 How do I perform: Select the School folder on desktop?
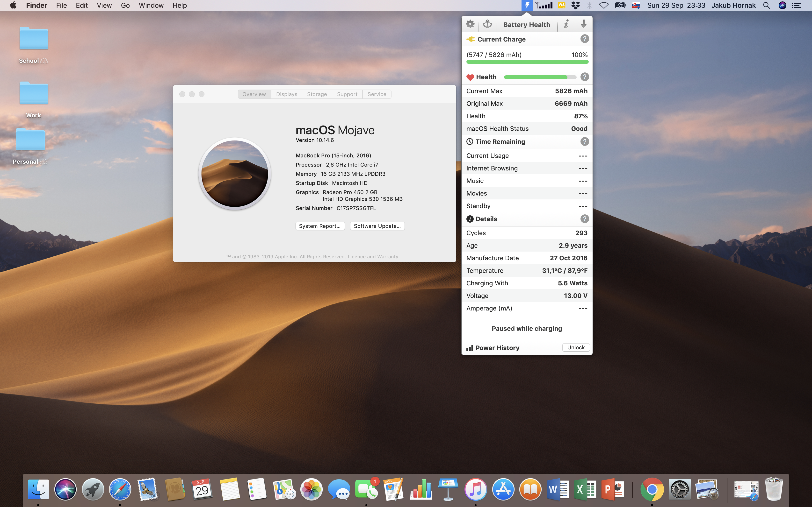point(34,39)
